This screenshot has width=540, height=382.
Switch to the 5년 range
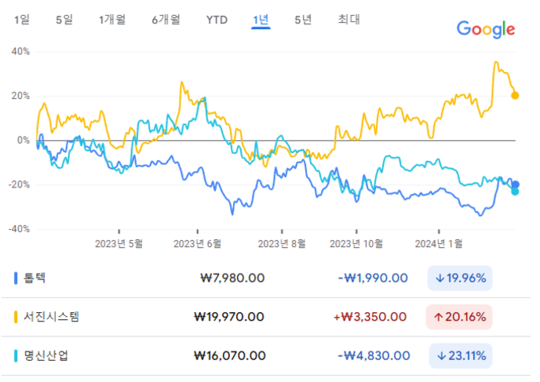(303, 20)
